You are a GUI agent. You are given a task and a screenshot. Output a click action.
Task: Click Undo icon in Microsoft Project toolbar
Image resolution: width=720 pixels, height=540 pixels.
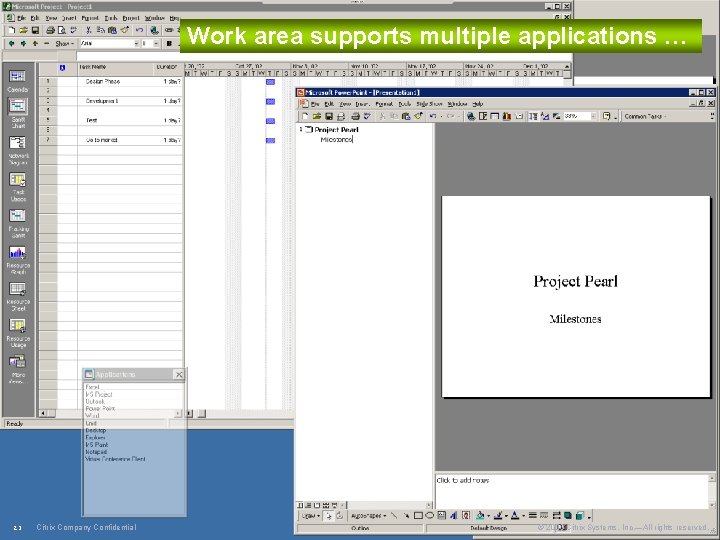click(139, 30)
